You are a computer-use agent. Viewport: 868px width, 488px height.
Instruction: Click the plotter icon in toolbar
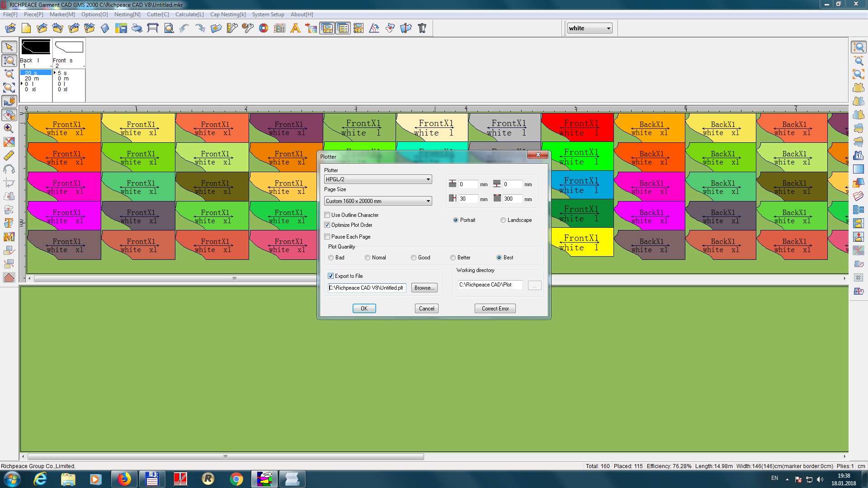153,28
